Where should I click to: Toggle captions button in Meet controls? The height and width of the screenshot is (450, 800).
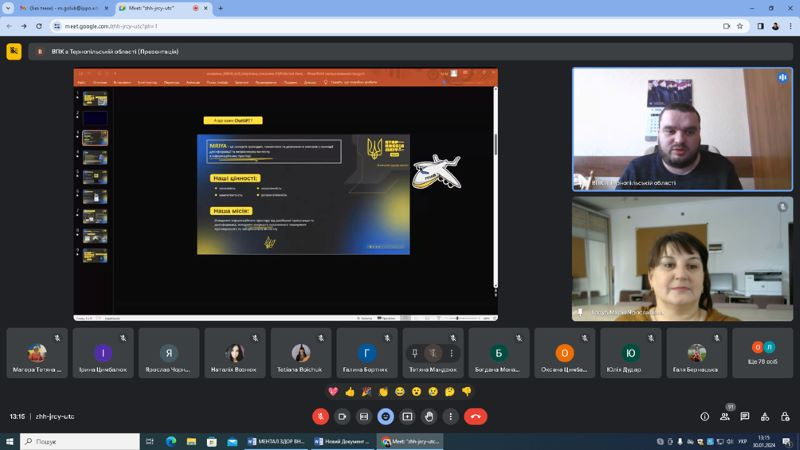[364, 417]
